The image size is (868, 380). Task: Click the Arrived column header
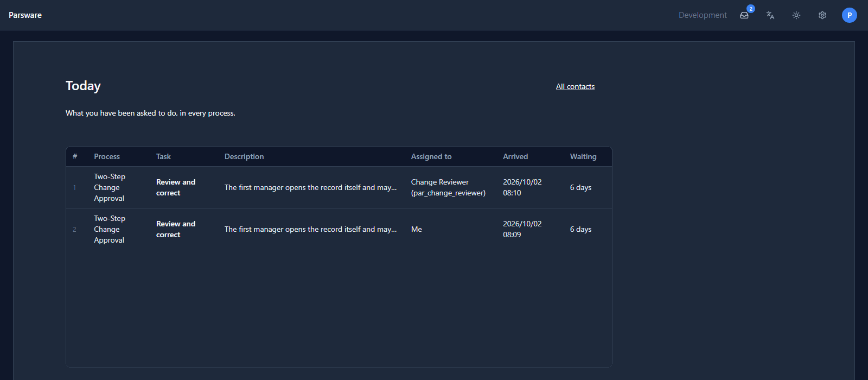(515, 156)
